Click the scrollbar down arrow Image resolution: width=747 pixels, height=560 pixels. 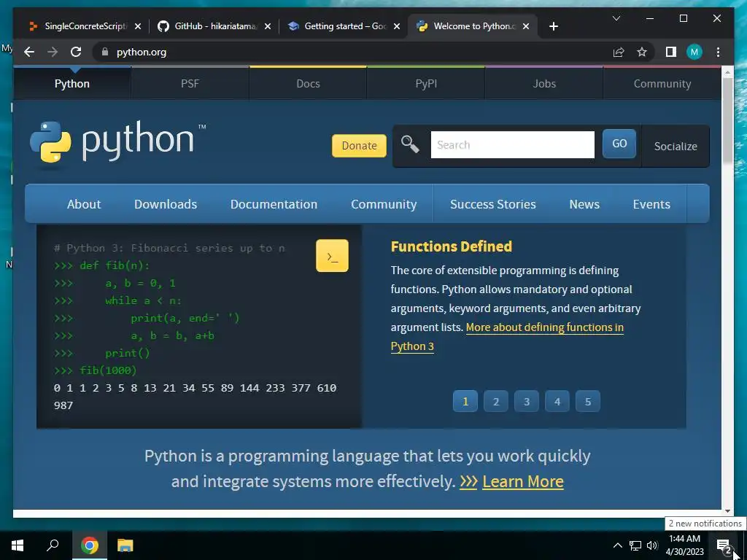click(x=727, y=511)
